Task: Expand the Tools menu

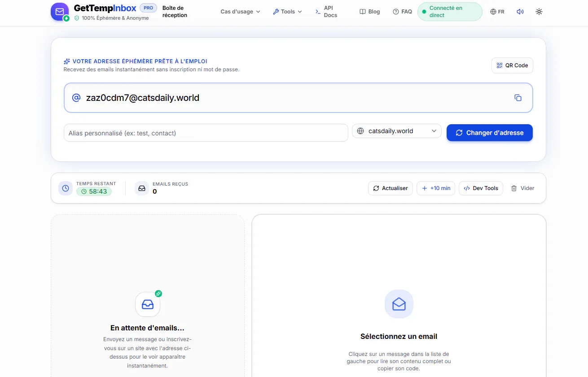Action: [287, 12]
